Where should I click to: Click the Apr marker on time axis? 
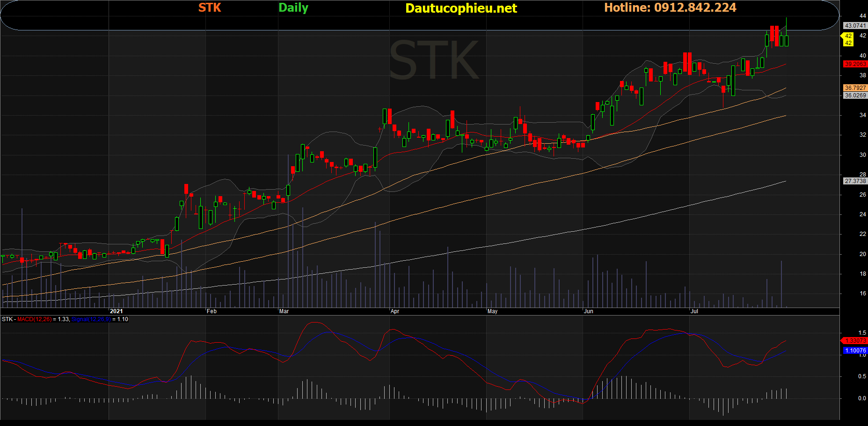point(395,311)
